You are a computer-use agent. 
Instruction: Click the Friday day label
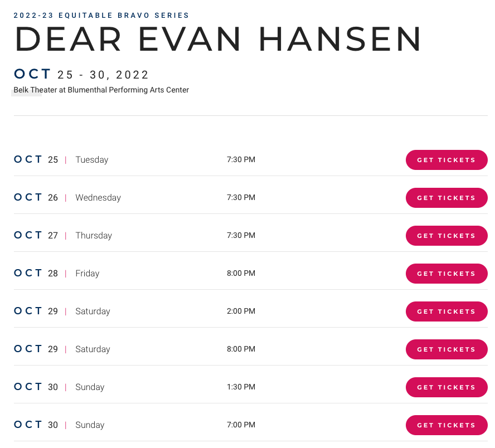point(87,274)
